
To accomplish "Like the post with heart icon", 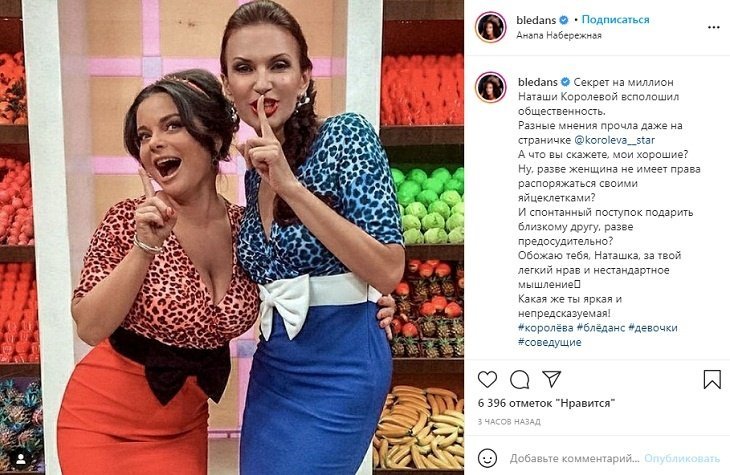I will 487,380.
